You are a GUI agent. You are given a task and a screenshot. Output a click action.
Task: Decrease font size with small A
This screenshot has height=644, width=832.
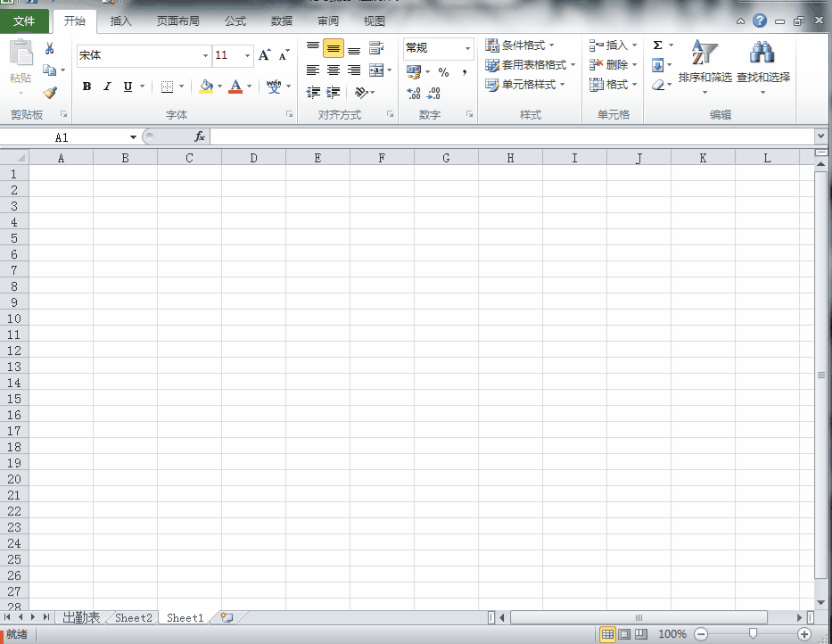[x=284, y=55]
